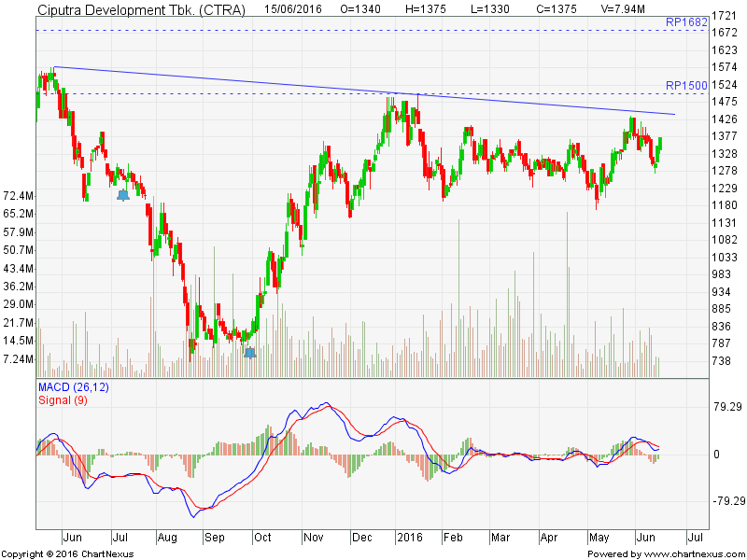Click the 72.4M volume axis label

(x=18, y=196)
